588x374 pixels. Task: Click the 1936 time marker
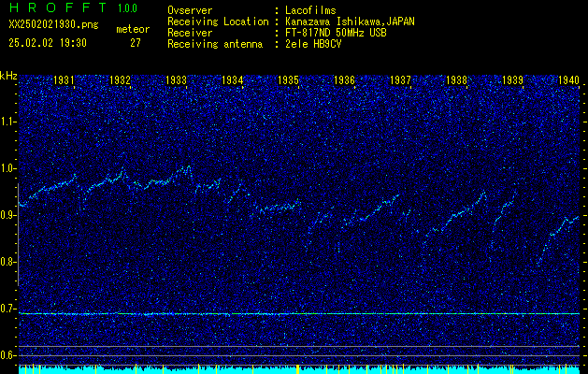coord(344,79)
